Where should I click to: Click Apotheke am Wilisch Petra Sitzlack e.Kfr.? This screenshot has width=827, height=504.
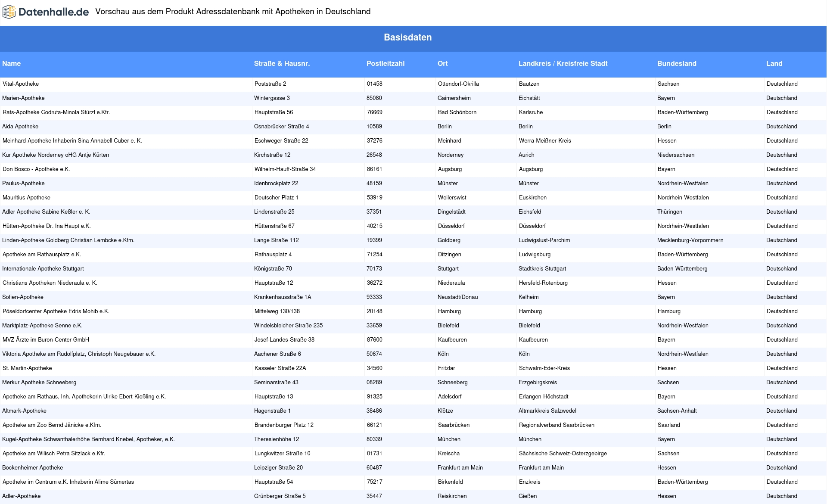(x=54, y=454)
